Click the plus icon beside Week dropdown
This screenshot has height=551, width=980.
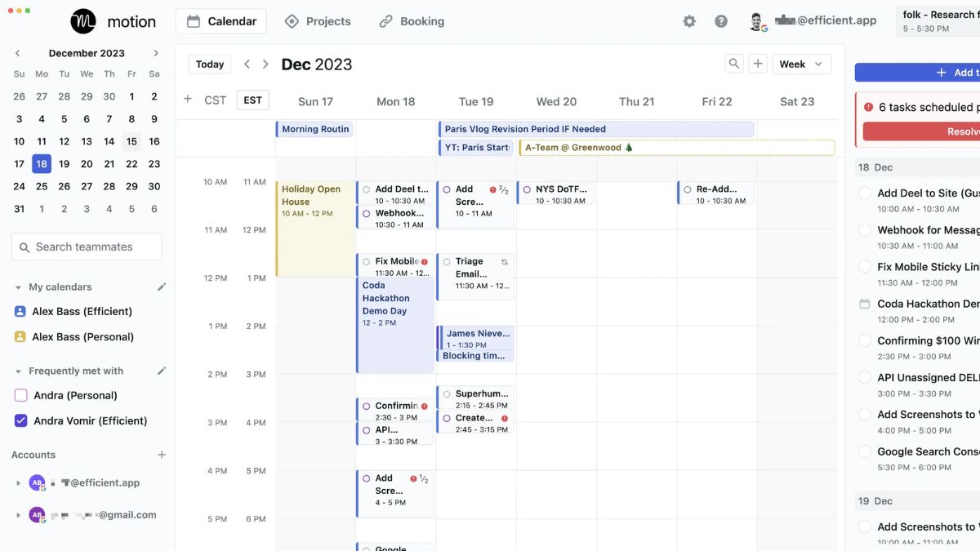(x=758, y=64)
